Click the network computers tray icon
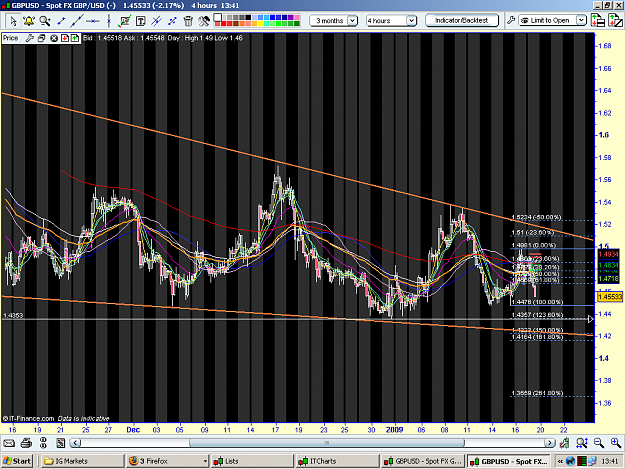This screenshot has width=625, height=469. coord(593,461)
